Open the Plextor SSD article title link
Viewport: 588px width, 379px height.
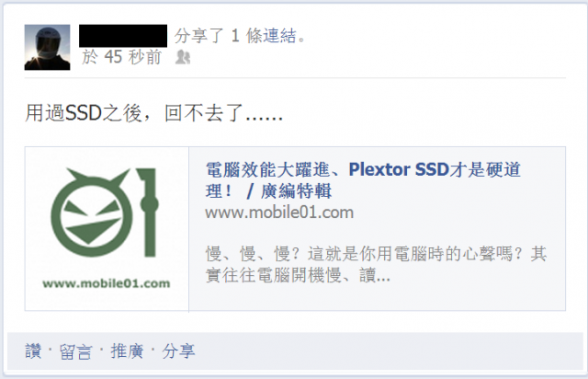pyautogui.click(x=363, y=180)
